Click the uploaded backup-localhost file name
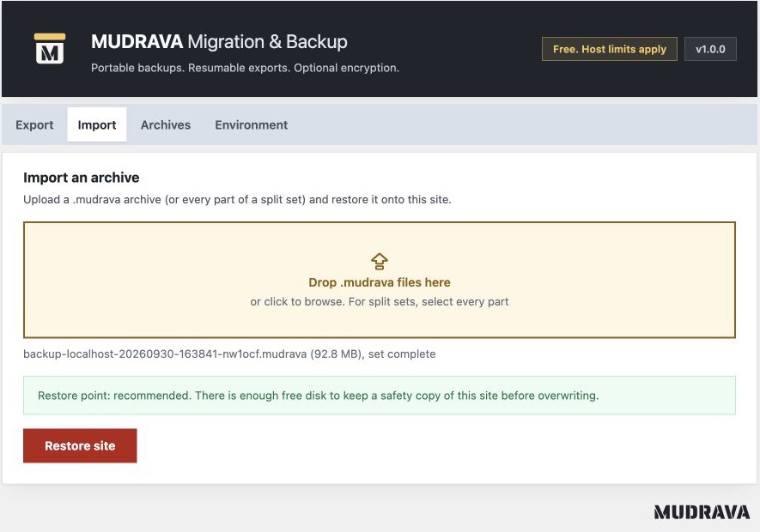 click(x=165, y=354)
